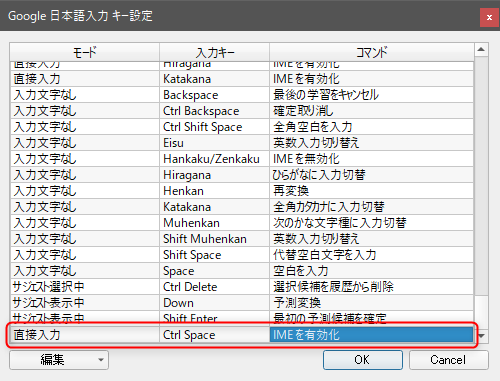
Task: Select the Shift Space key cell
Action: [214, 255]
